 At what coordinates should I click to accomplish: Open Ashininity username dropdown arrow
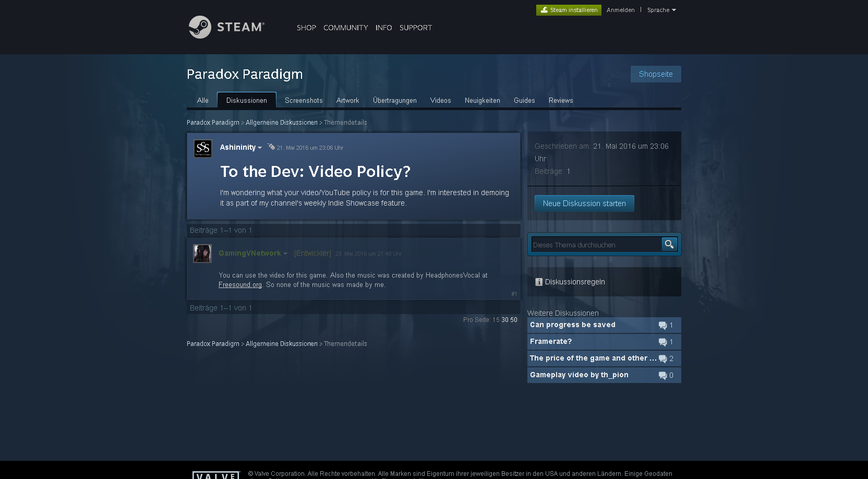(x=260, y=148)
